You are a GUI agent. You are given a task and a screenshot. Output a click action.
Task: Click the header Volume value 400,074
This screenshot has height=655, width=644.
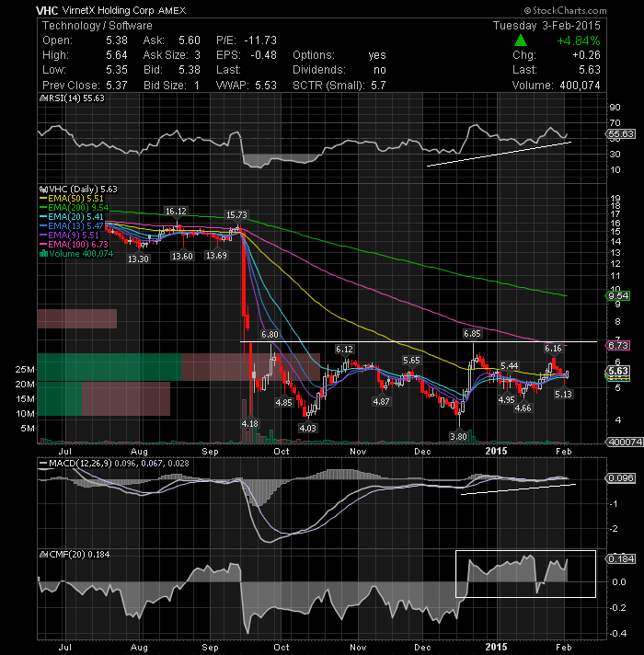click(x=580, y=86)
